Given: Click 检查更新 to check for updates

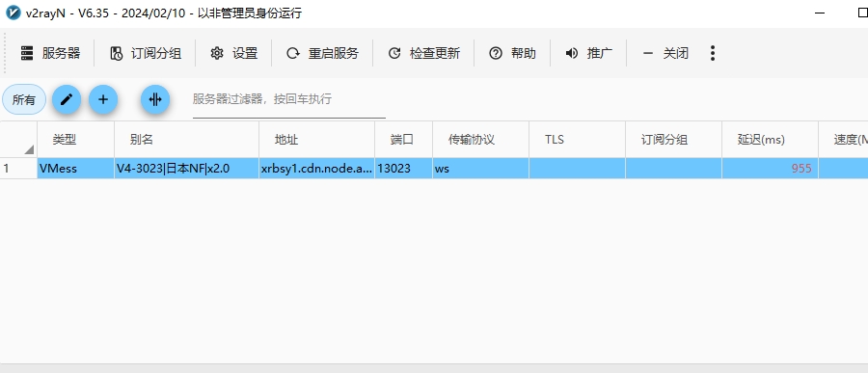Looking at the screenshot, I should (x=423, y=53).
